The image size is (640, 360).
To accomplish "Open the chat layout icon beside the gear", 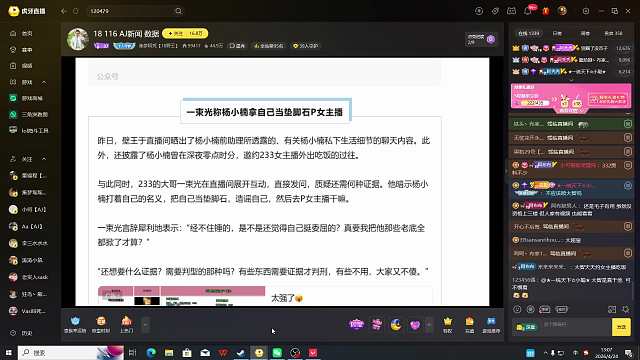I will pyautogui.click(x=612, y=310).
